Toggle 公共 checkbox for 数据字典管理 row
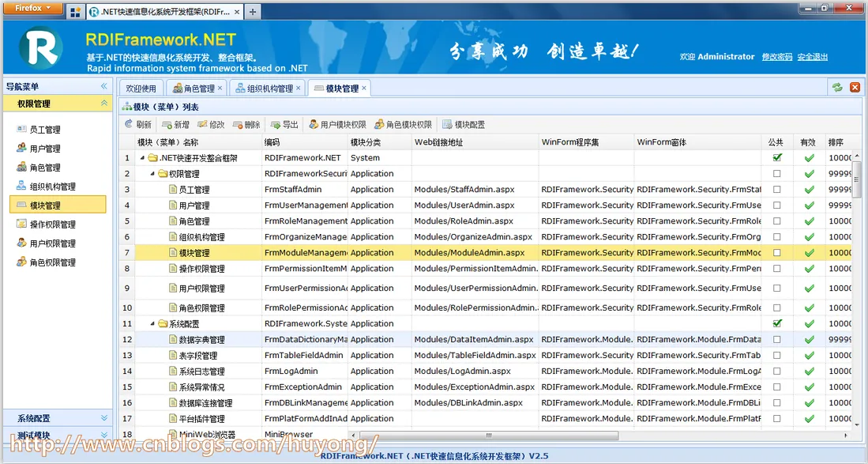Screen dimensions: 868x464 coord(777,339)
